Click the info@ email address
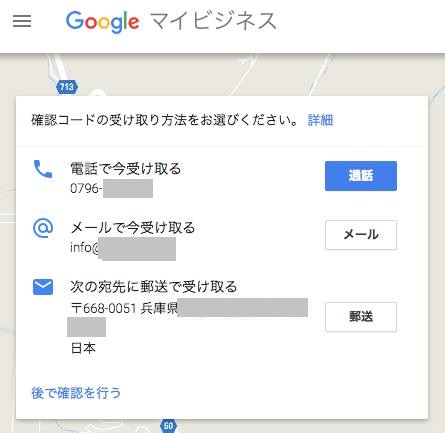 pos(123,248)
